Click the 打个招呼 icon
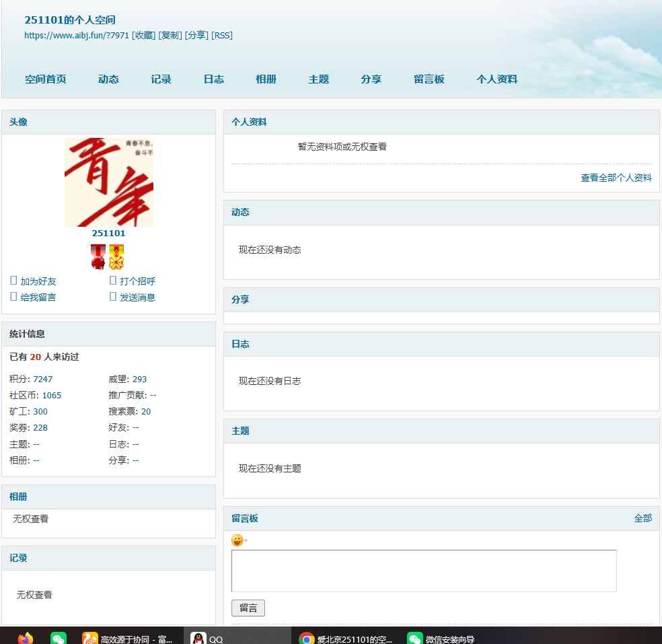The image size is (662, 644). (x=113, y=280)
